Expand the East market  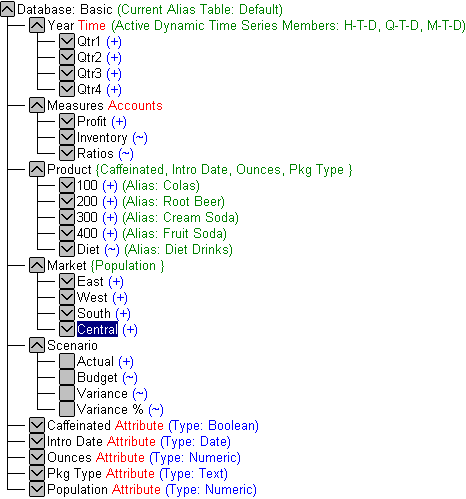pyautogui.click(x=67, y=281)
